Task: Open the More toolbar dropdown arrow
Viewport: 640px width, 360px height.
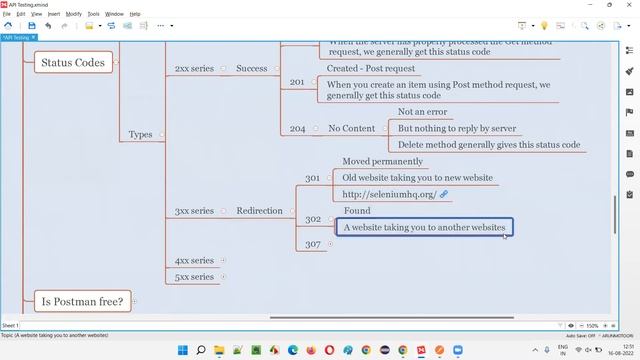Action: (172, 26)
